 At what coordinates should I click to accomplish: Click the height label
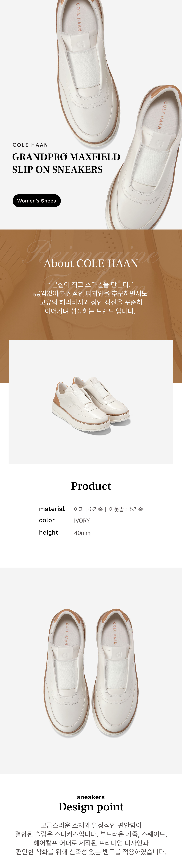point(49,532)
